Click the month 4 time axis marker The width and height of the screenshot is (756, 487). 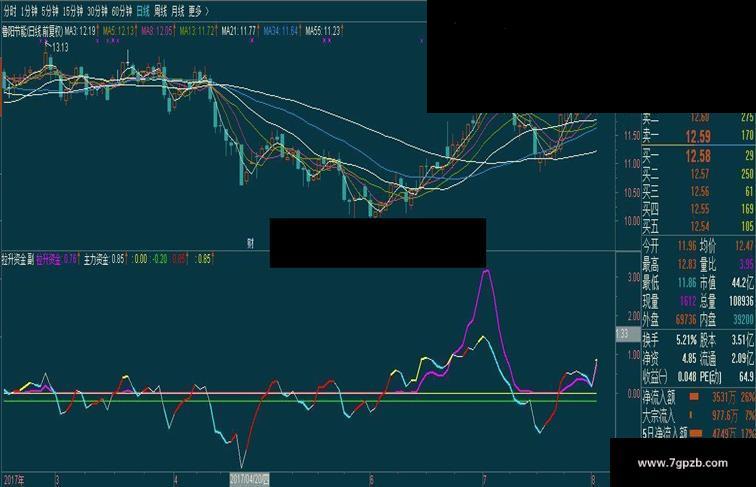pos(176,480)
